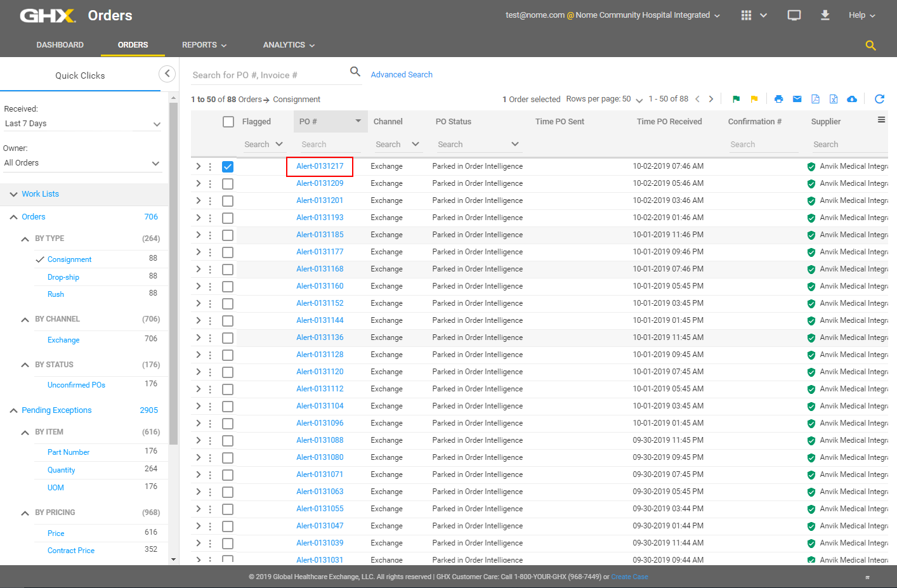The height and width of the screenshot is (588, 897).
Task: Refresh the orders list
Action: click(x=879, y=99)
